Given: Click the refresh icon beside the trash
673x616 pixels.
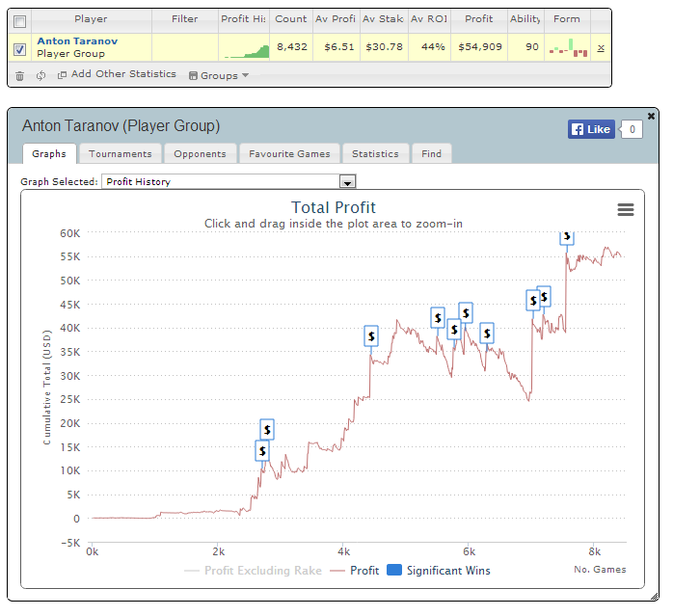Looking at the screenshot, I should pyautogui.click(x=40, y=75).
